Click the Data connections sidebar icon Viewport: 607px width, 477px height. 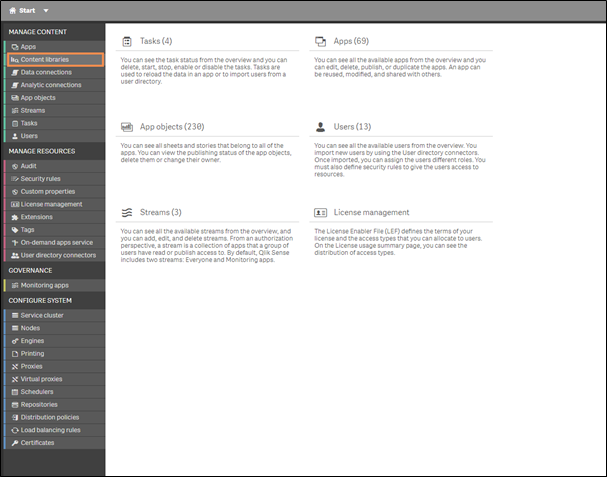[x=15, y=72]
